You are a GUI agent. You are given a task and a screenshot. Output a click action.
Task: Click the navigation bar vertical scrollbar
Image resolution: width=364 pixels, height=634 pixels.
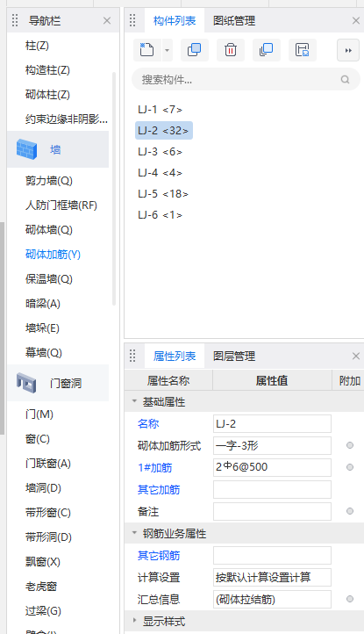[114, 189]
